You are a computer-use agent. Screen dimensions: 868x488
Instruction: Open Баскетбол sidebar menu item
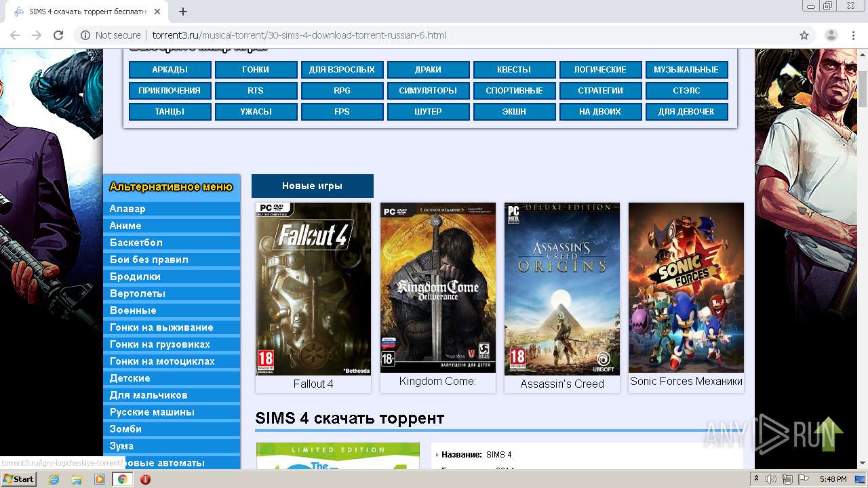[172, 243]
